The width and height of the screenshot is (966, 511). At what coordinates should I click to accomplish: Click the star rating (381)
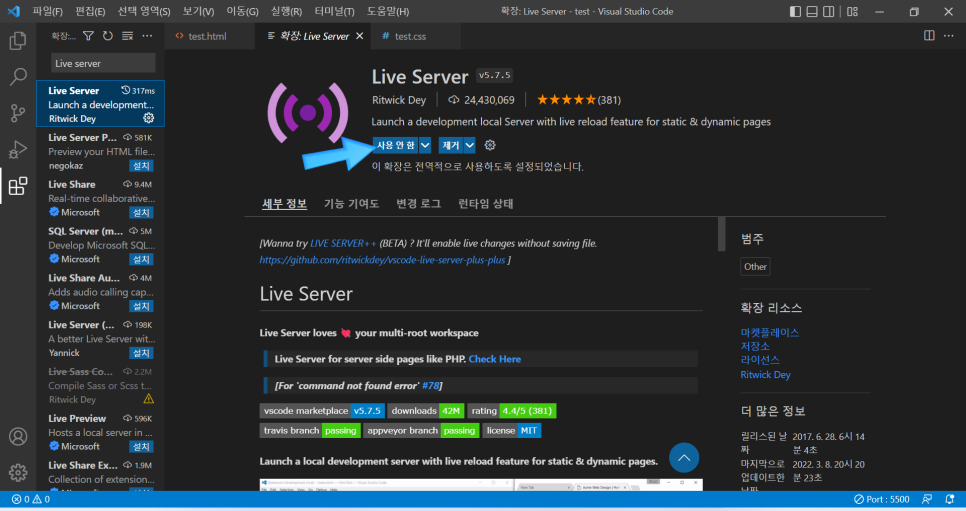[578, 100]
